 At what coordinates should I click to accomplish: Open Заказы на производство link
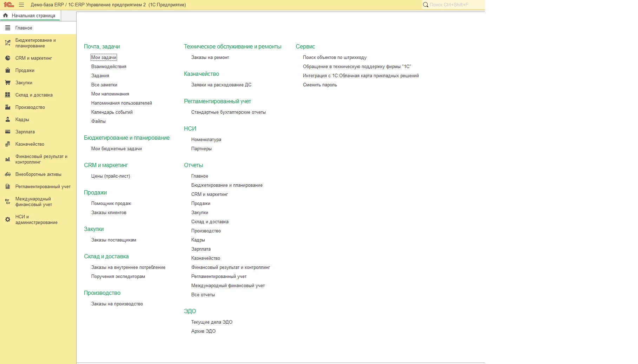point(117,304)
